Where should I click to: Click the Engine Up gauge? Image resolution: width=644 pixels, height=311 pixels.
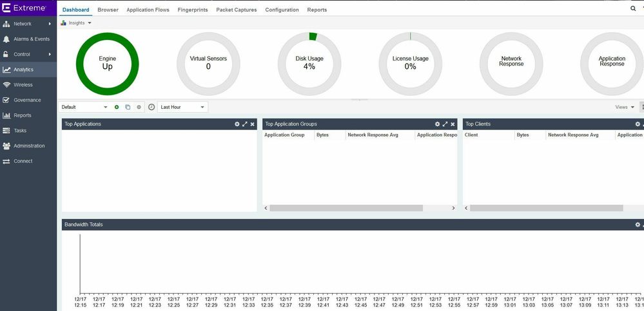click(108, 64)
